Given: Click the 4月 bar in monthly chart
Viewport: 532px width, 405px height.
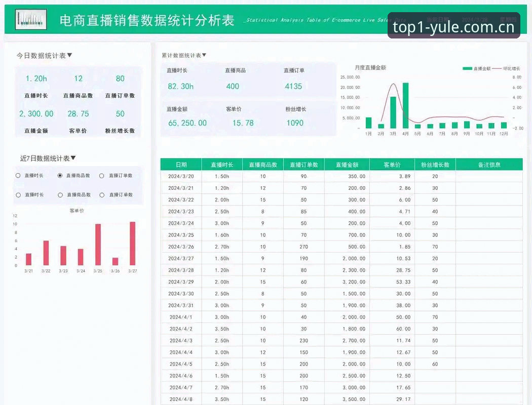Looking at the screenshot, I should coord(405,105).
